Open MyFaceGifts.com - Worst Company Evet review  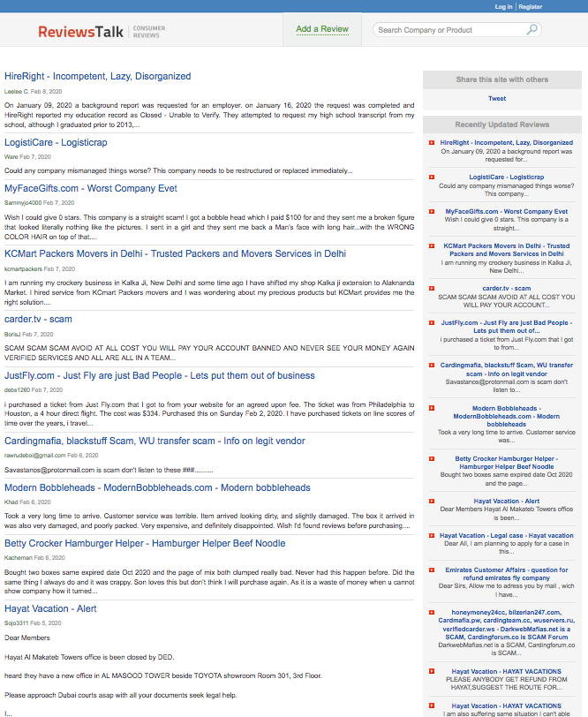[x=91, y=188]
